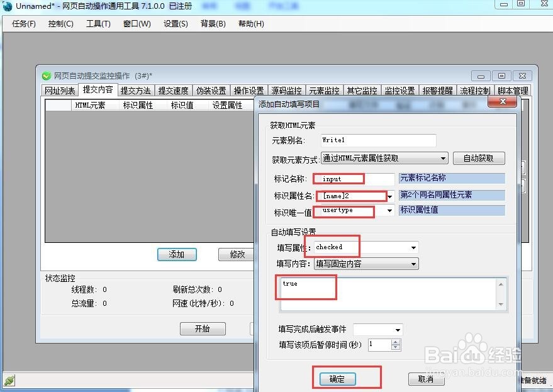Open the 填写内容 dropdown
Viewport: 553px width, 392px height.
(366, 264)
